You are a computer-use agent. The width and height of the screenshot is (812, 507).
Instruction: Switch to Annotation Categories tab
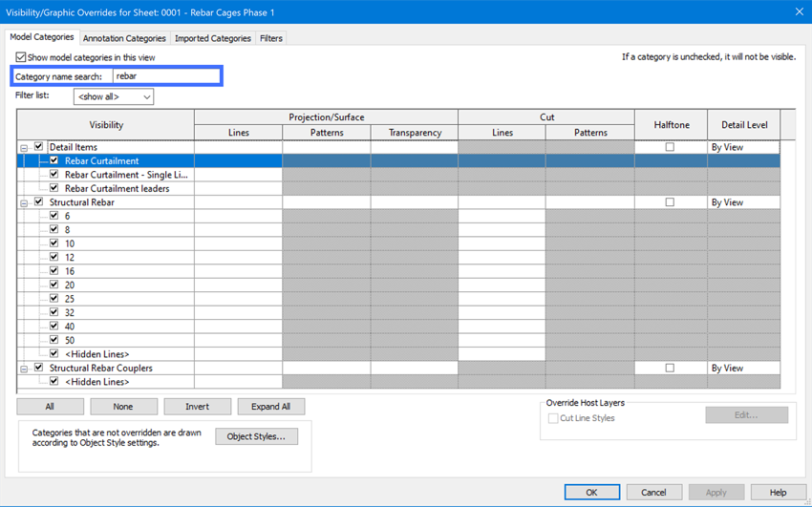coord(124,38)
